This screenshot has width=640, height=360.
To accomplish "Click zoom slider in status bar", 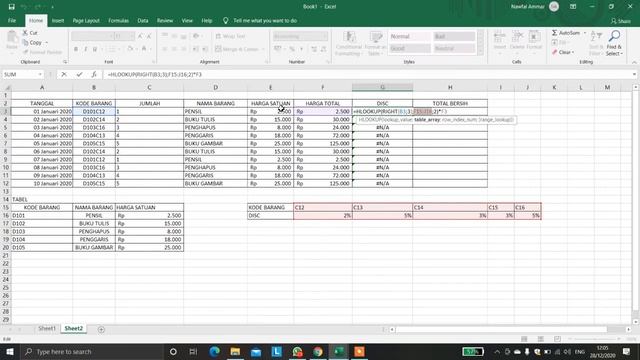I will tap(594, 339).
